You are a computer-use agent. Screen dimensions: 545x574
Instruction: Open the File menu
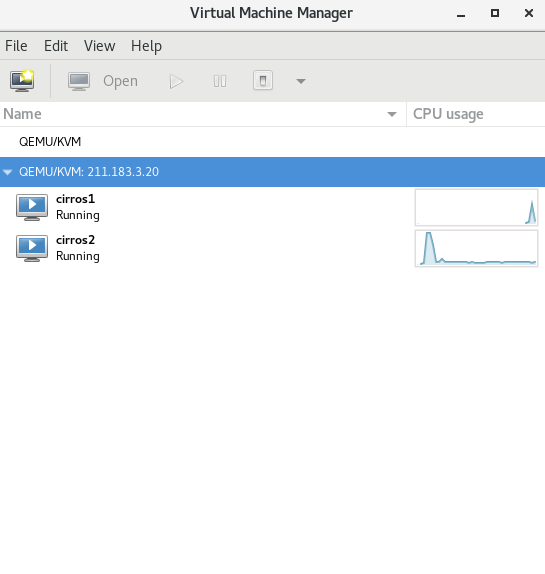pyautogui.click(x=16, y=46)
